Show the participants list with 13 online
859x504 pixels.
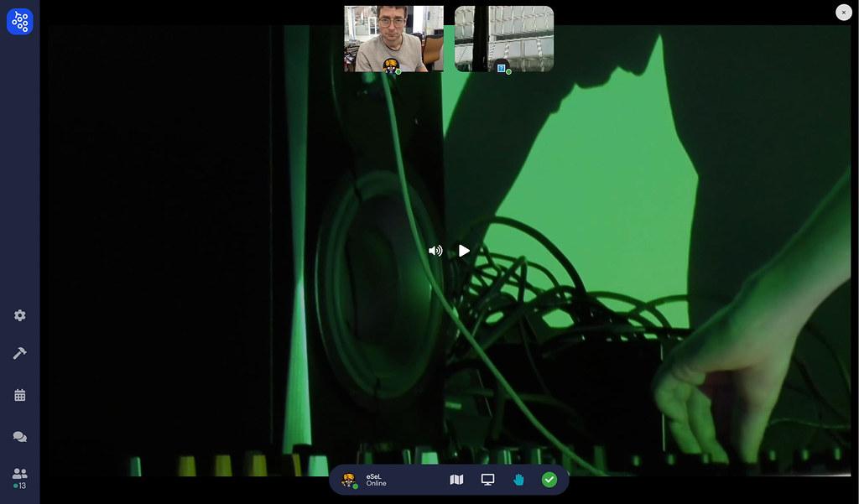20,478
